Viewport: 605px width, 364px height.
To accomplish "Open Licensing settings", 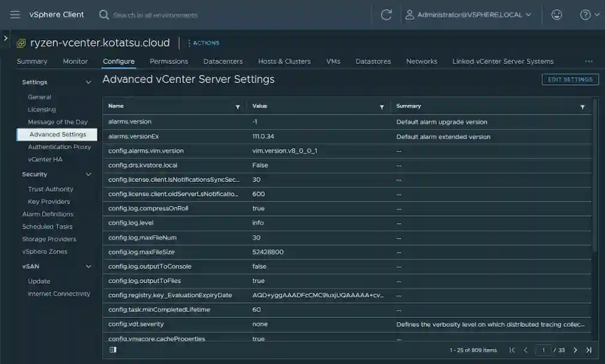I will coord(42,110).
